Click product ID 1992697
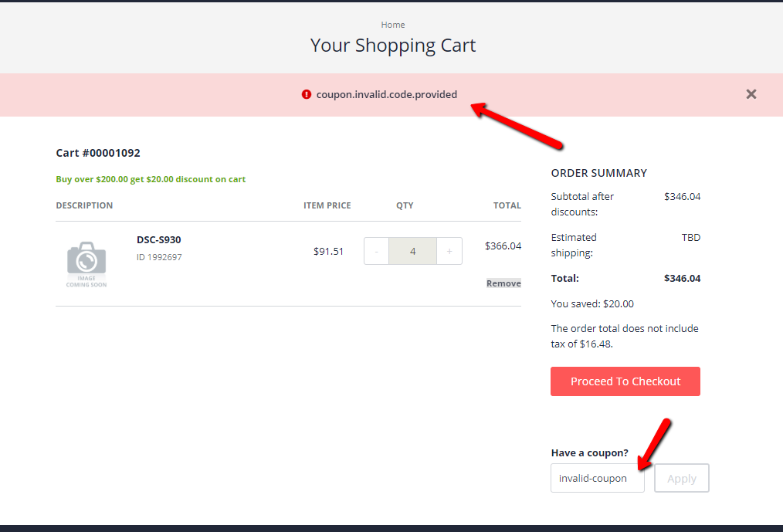Screen dimensions: 783x532 158,256
